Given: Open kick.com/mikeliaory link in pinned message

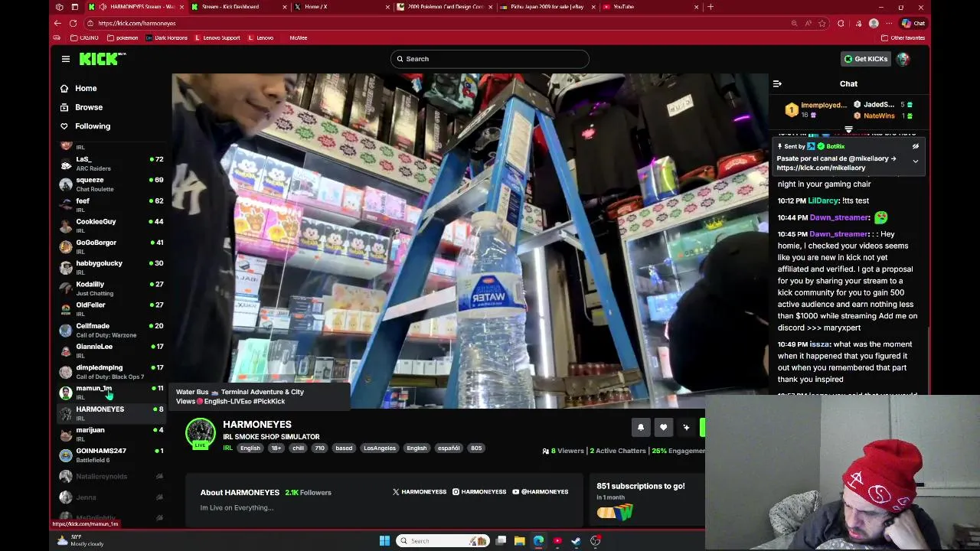Looking at the screenshot, I should (821, 168).
